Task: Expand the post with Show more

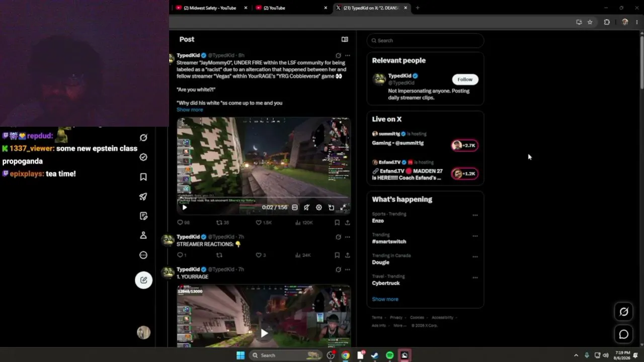Action: 190,110
